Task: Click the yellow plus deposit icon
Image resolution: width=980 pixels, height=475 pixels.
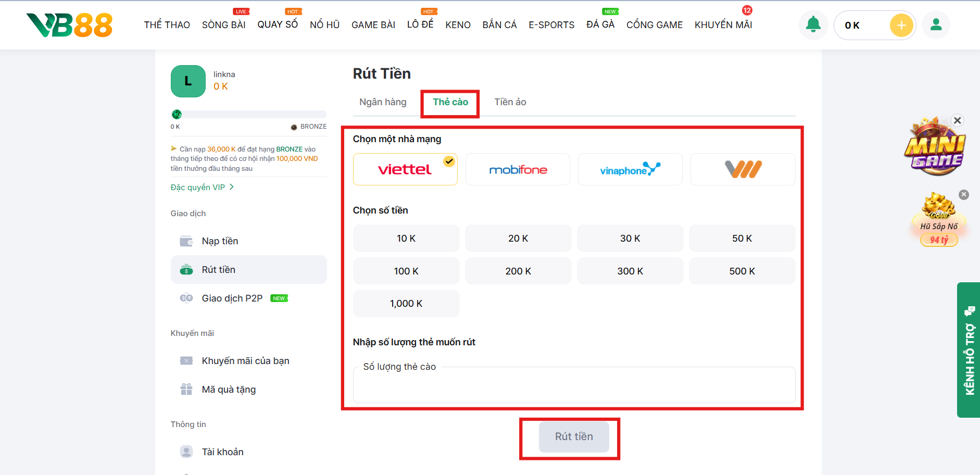Action: (x=901, y=26)
